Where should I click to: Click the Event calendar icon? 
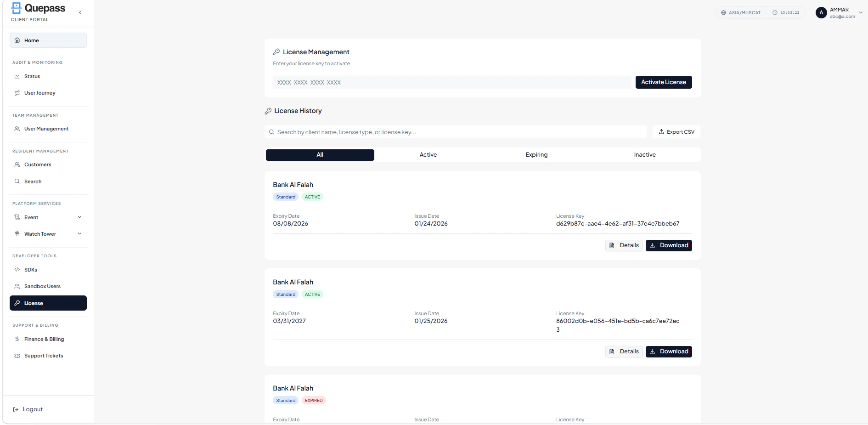click(x=17, y=217)
